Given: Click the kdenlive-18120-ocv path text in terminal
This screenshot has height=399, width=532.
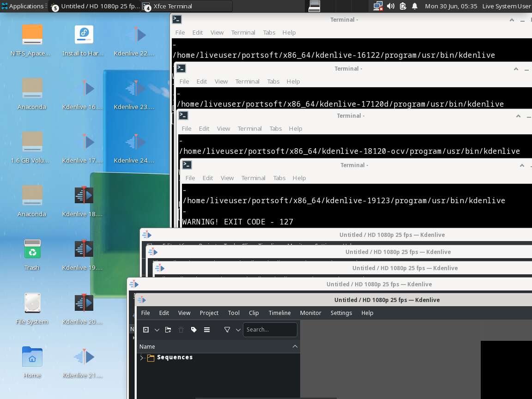Looking at the screenshot, I should pos(350,151).
